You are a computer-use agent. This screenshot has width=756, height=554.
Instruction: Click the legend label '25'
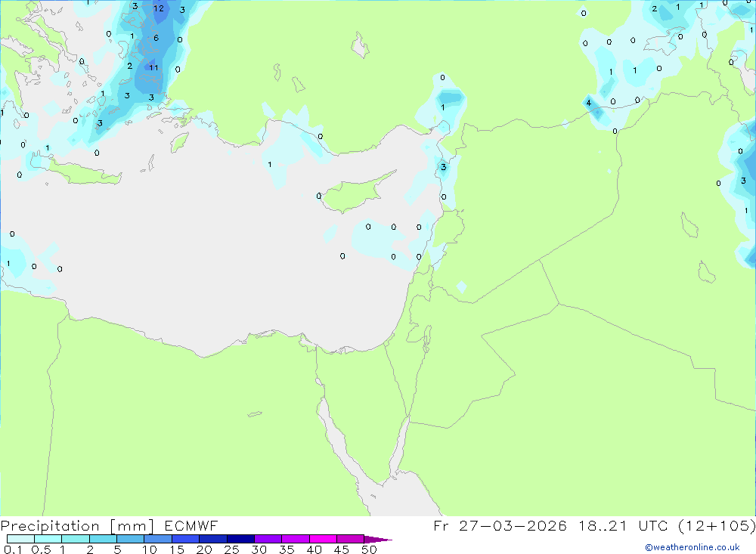232,549
